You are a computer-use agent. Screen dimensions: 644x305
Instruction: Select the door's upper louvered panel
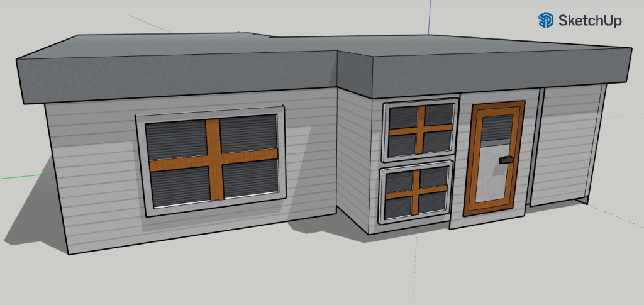(x=497, y=130)
